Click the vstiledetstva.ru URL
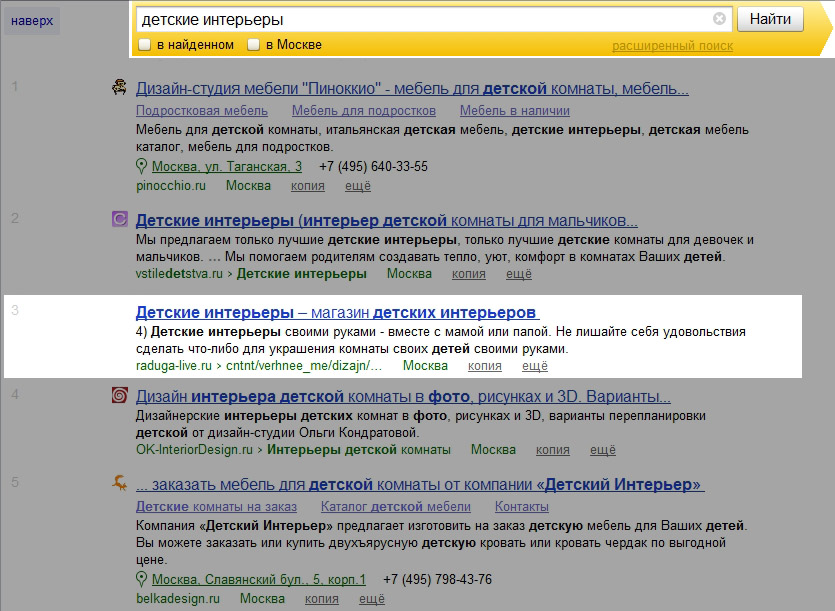The width and height of the screenshot is (835, 611). click(179, 274)
